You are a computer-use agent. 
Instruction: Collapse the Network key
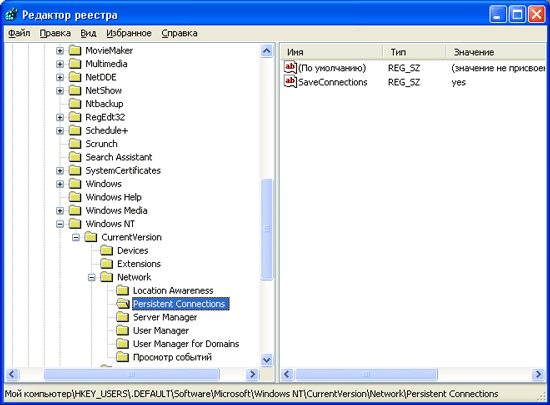(92, 277)
